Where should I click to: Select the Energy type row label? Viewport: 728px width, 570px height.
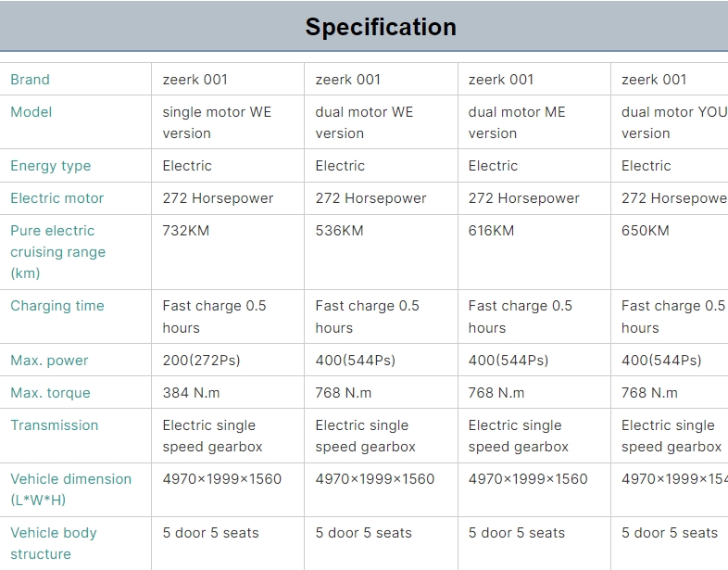tap(51, 166)
